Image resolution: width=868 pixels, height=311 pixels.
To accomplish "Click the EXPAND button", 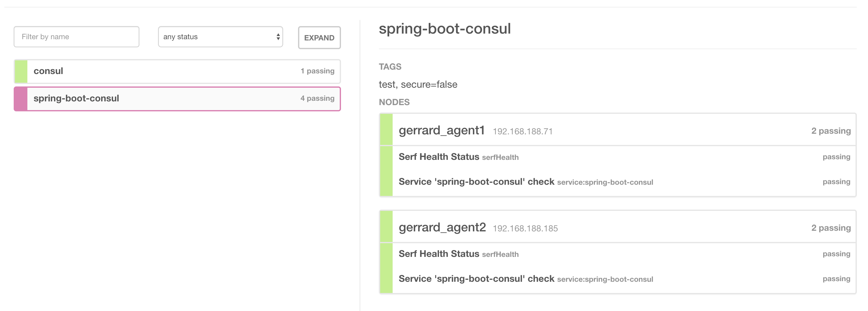I will pyautogui.click(x=319, y=38).
